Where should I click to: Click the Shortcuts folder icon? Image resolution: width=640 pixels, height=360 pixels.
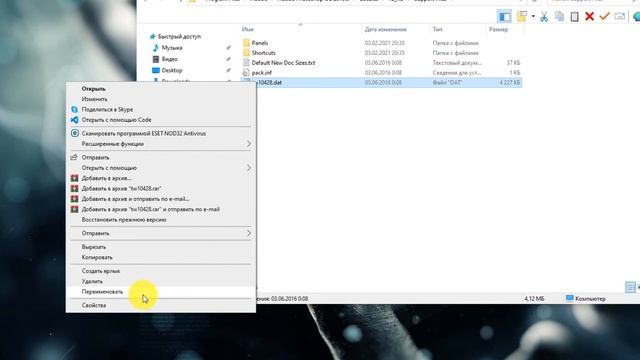point(246,53)
